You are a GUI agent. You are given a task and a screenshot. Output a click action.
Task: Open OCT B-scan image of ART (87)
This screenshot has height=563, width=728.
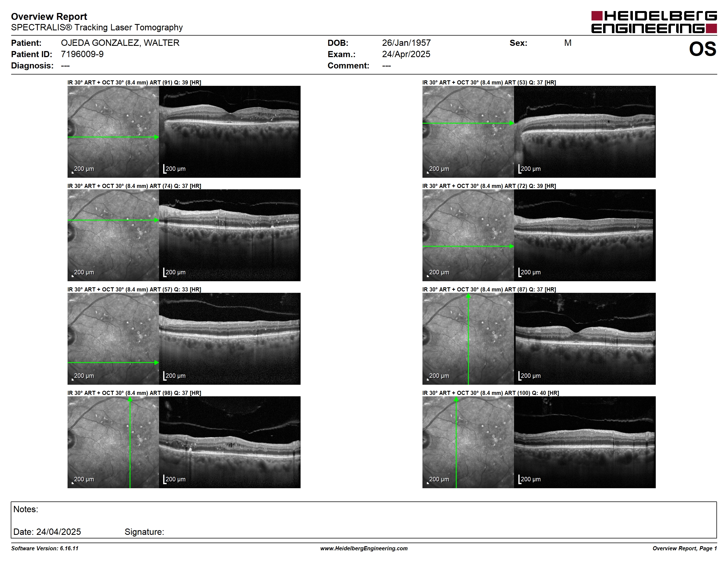585,339
